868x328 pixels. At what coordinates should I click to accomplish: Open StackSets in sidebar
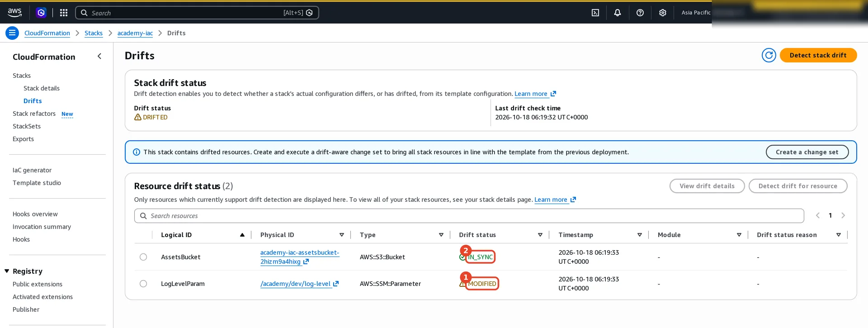[x=27, y=126]
